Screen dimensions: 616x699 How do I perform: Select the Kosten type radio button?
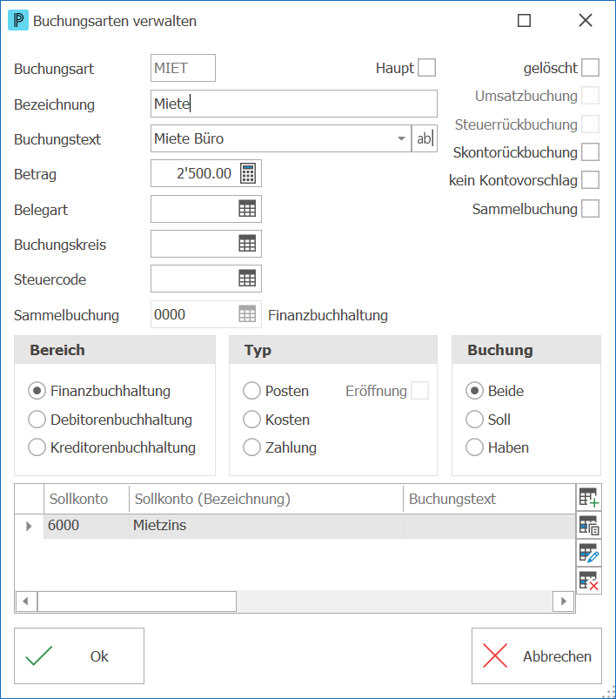pyautogui.click(x=251, y=420)
